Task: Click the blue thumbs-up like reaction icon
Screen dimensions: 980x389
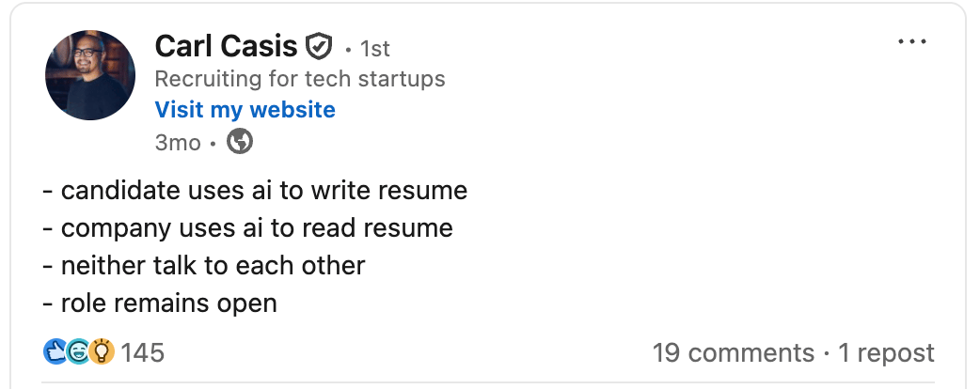Action: click(55, 352)
